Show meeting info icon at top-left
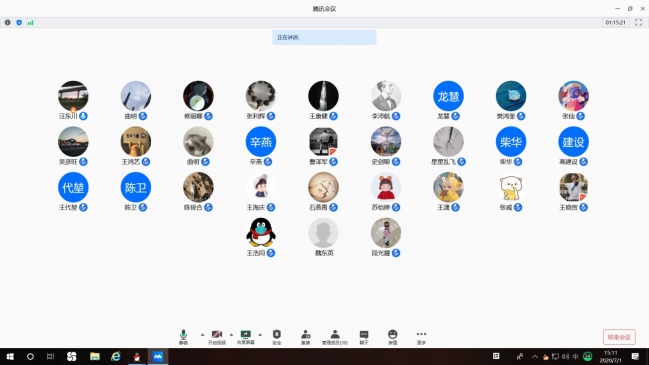This screenshot has height=365, width=649. click(7, 23)
